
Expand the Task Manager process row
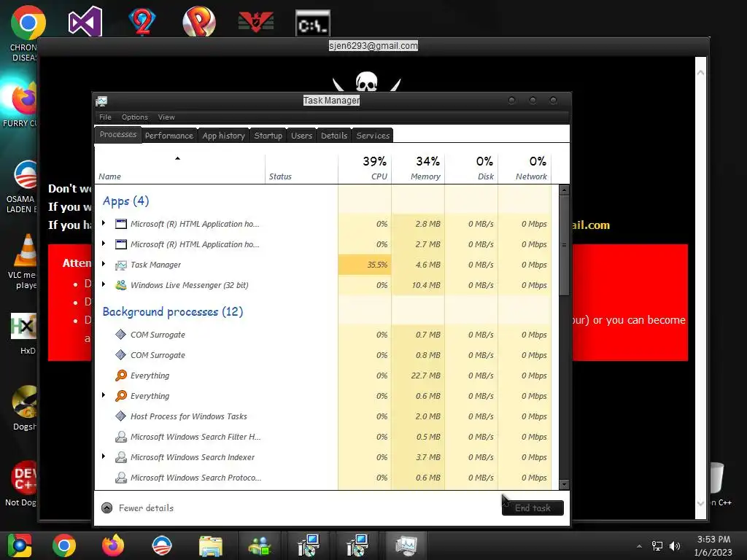point(104,264)
